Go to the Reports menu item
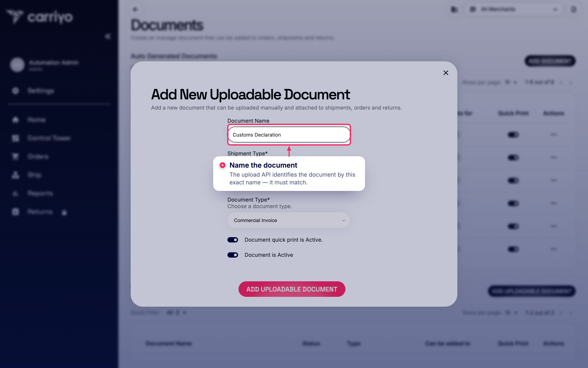This screenshot has width=588, height=368. pyautogui.click(x=40, y=193)
